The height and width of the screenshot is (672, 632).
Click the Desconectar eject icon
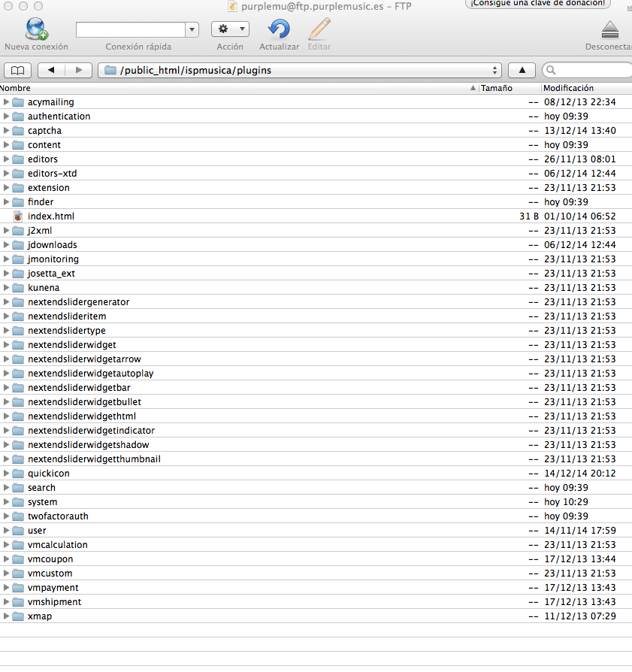pyautogui.click(x=609, y=29)
